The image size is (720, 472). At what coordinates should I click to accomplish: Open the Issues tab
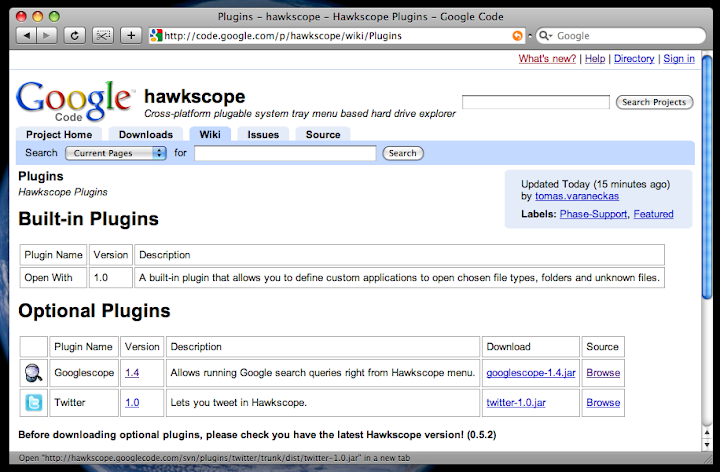coord(263,135)
